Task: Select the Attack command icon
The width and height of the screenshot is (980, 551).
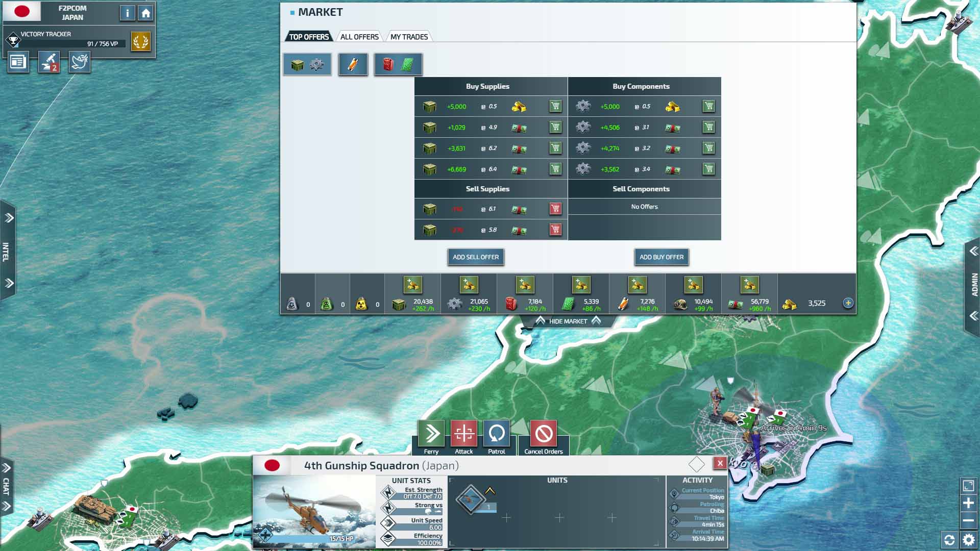Action: (463, 434)
